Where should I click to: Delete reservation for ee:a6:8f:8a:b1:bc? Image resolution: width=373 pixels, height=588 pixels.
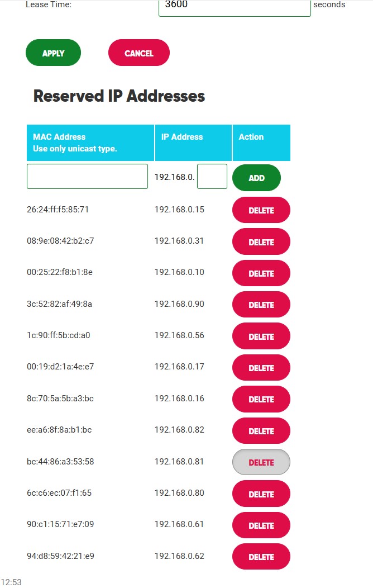261,431
